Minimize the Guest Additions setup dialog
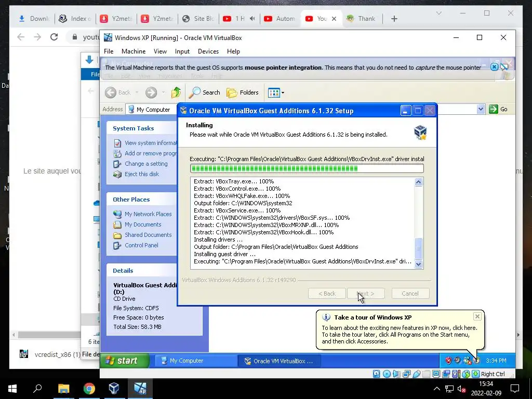Screen dimensions: 532x399 [405, 111]
